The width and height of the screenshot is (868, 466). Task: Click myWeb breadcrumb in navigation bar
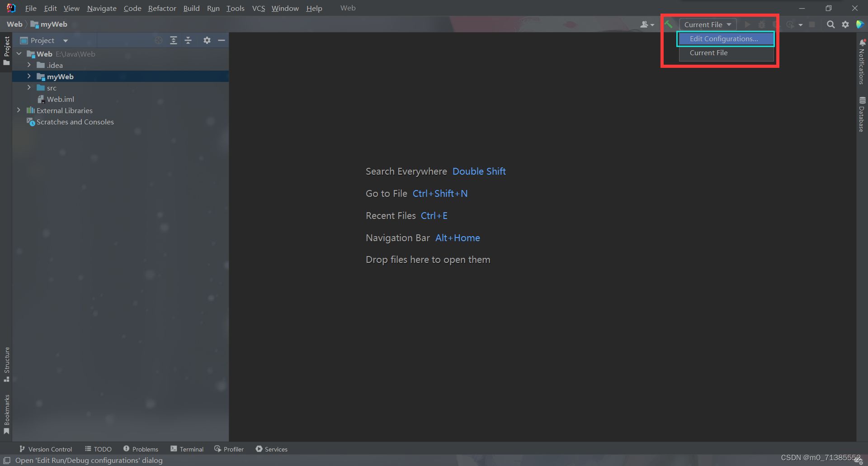(x=49, y=24)
